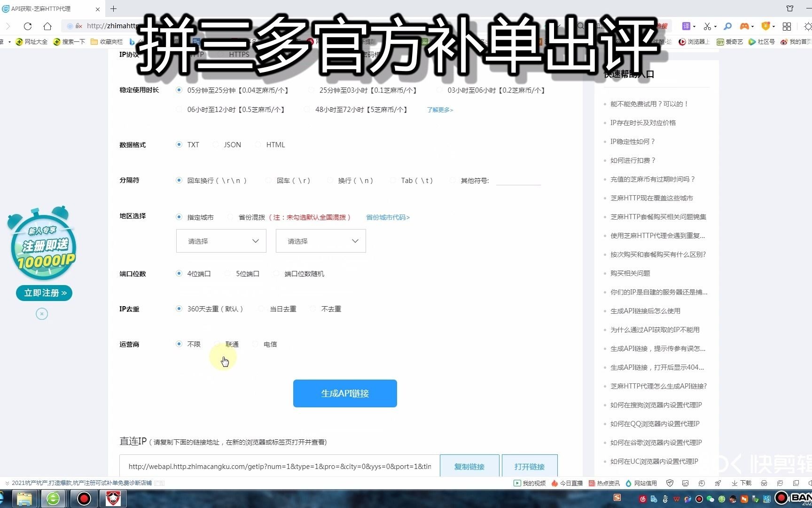Image resolution: width=812 pixels, height=508 pixels.
Task: Click 打开链接 button
Action: click(530, 466)
